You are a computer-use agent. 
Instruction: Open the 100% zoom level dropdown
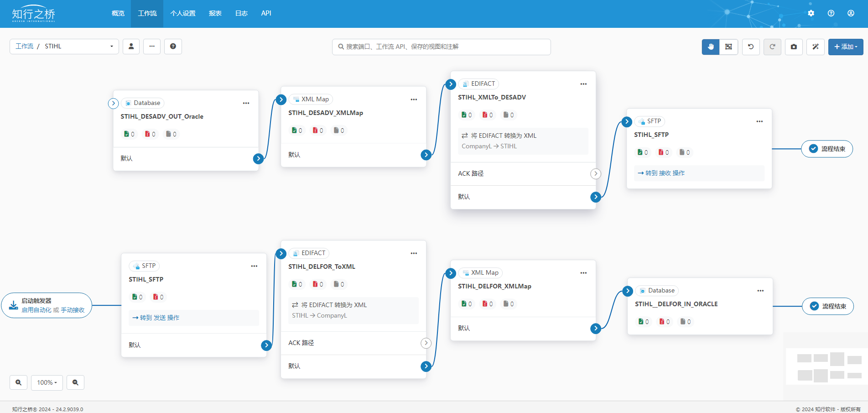[47, 382]
